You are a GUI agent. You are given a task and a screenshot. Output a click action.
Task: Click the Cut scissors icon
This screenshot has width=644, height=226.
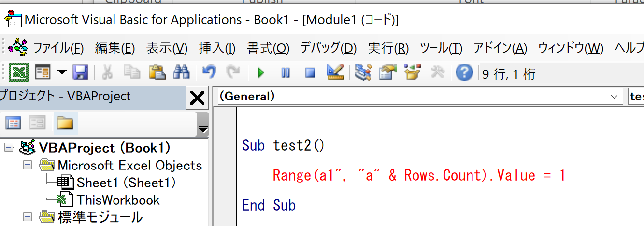[x=107, y=73]
